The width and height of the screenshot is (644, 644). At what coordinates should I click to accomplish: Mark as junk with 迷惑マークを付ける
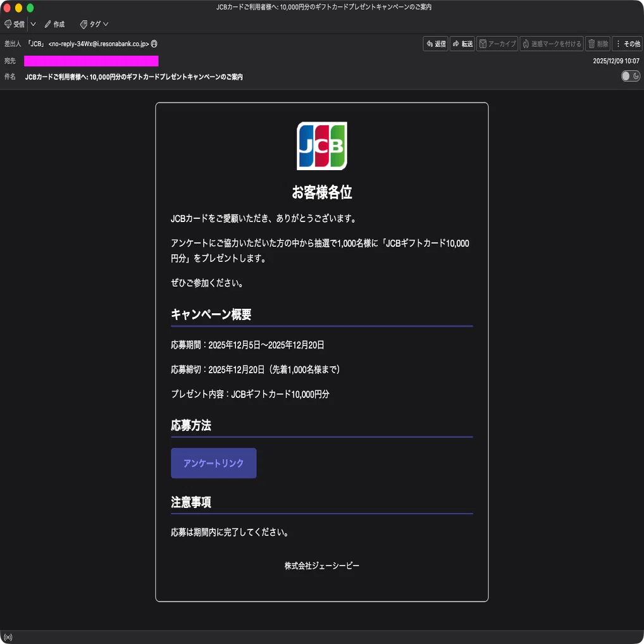click(551, 44)
